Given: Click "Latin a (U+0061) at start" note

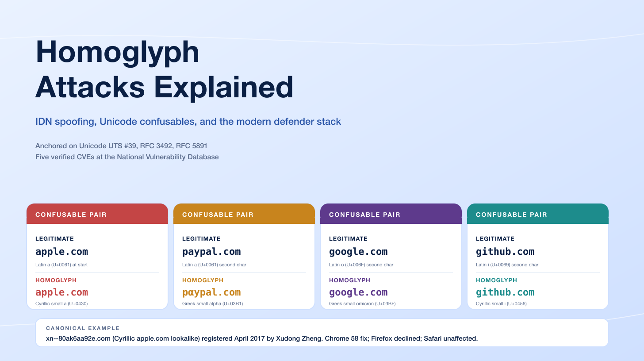Looking at the screenshot, I should pyautogui.click(x=62, y=265).
